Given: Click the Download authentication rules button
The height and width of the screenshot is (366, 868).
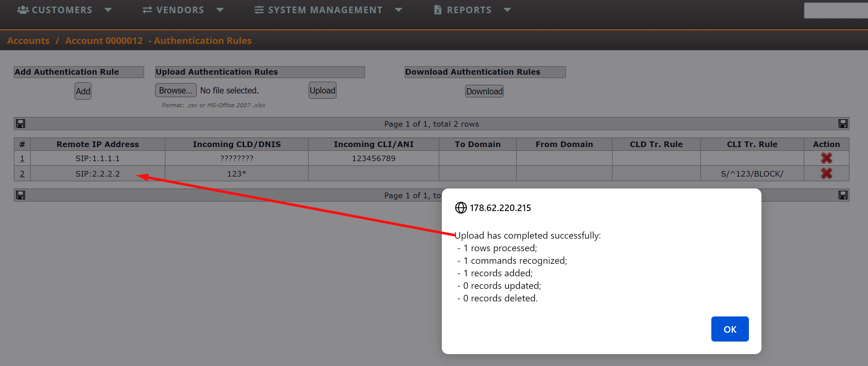Looking at the screenshot, I should pyautogui.click(x=484, y=91).
